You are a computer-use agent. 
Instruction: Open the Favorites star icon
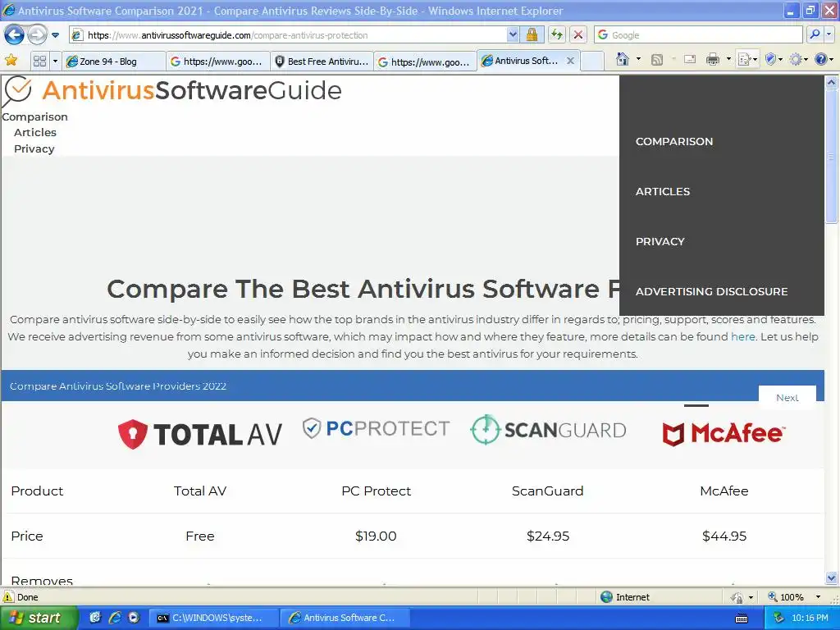click(11, 61)
